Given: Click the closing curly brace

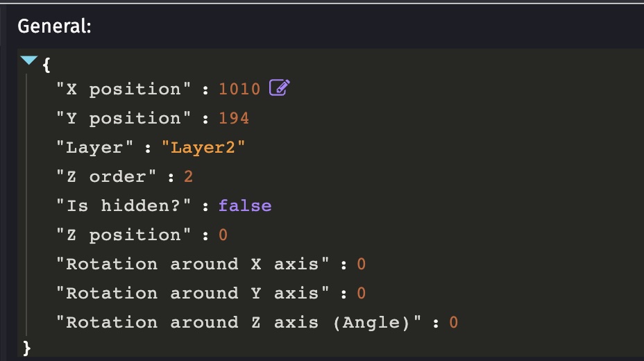Looking at the screenshot, I should point(26,348).
